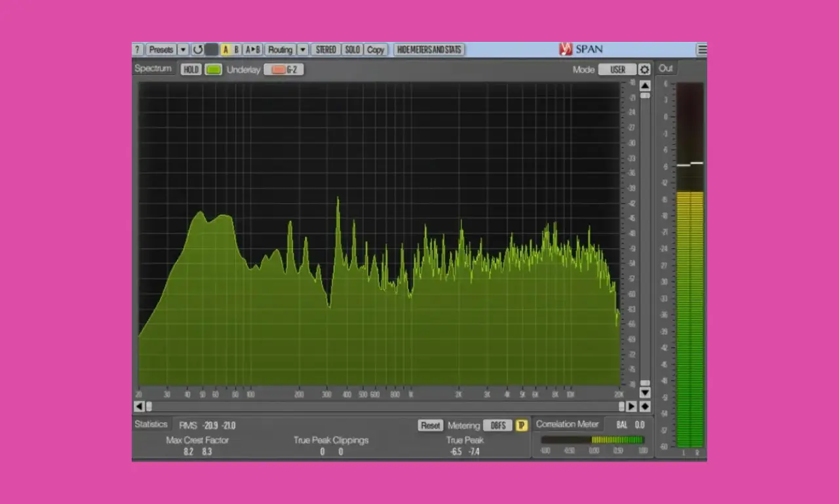Open the help question mark button
The height and width of the screenshot is (504, 839).
pos(138,50)
